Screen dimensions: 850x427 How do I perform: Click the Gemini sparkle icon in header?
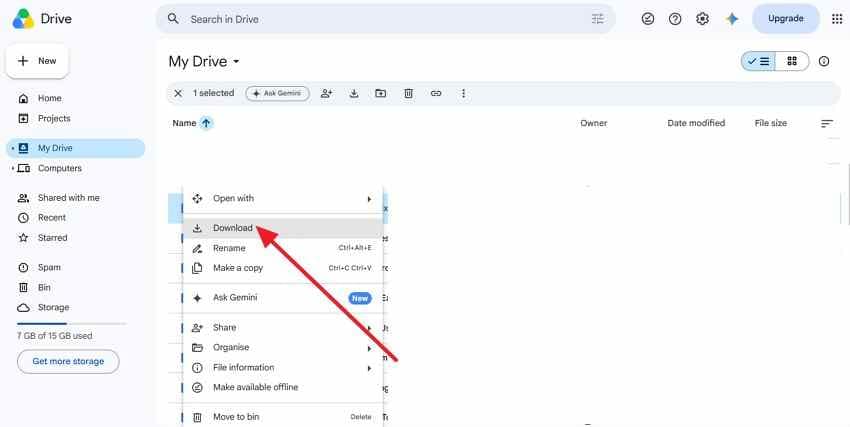tap(732, 19)
